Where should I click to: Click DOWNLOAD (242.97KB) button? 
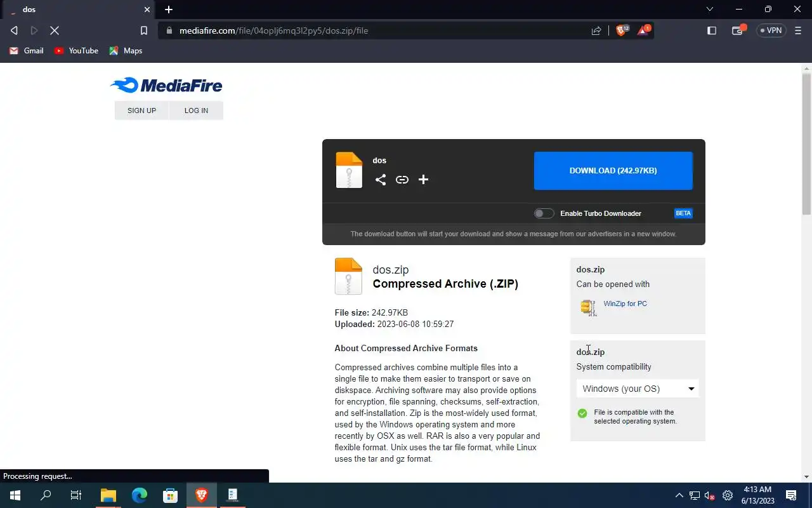(613, 171)
